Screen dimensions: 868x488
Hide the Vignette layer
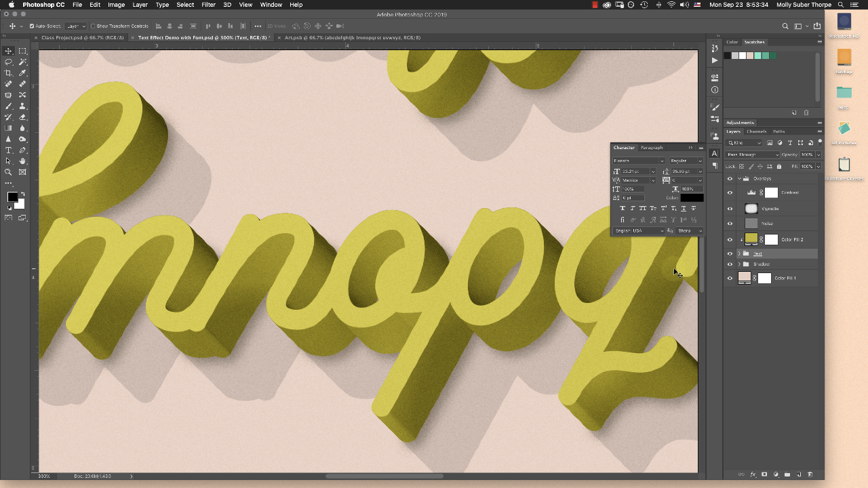click(x=730, y=209)
